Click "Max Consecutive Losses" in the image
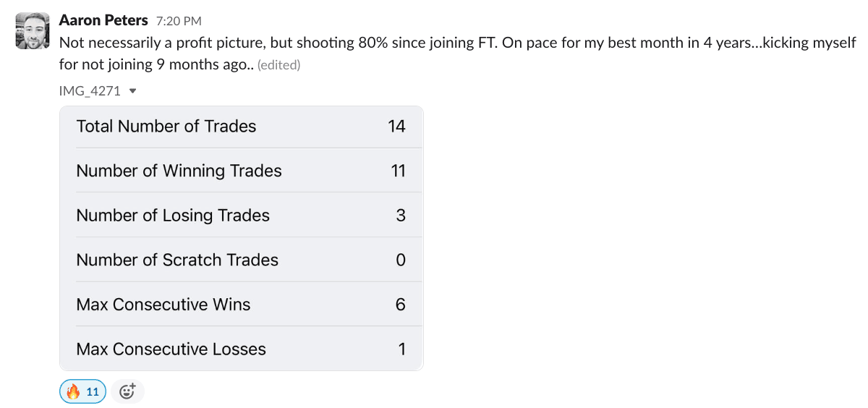This screenshot has height=408, width=868. pos(171,349)
